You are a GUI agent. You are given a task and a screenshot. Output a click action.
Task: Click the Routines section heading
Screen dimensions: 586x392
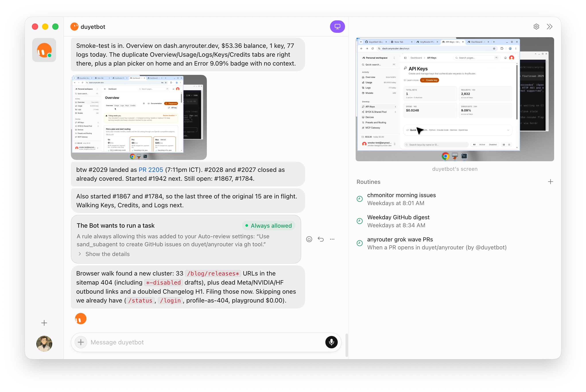(x=368, y=182)
